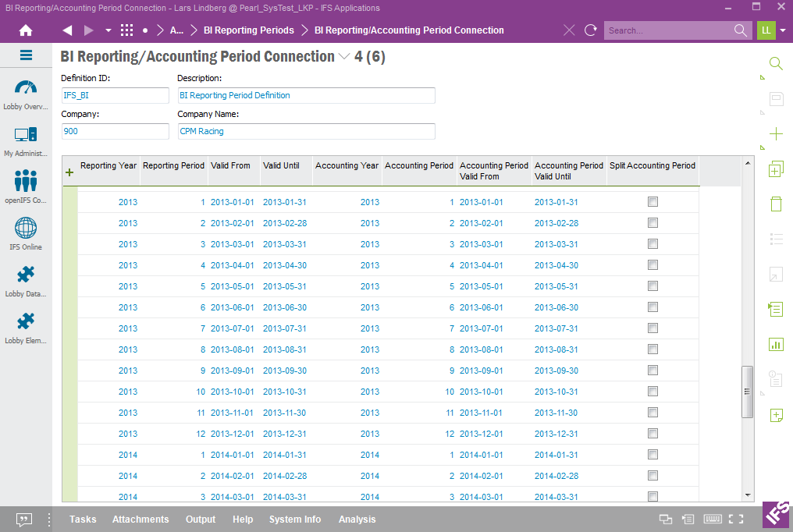Click the magnifier icon in the Search box
Screen dimensions: 793x532
(x=741, y=30)
